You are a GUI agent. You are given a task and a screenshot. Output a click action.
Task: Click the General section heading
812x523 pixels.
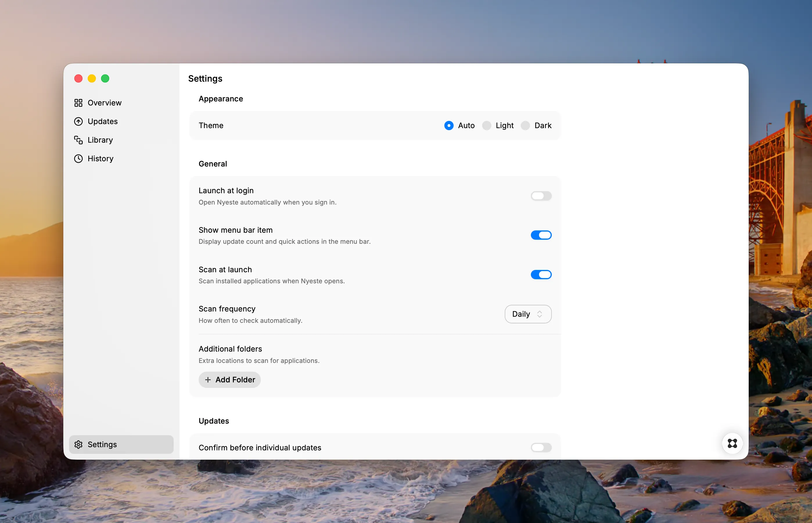tap(213, 164)
